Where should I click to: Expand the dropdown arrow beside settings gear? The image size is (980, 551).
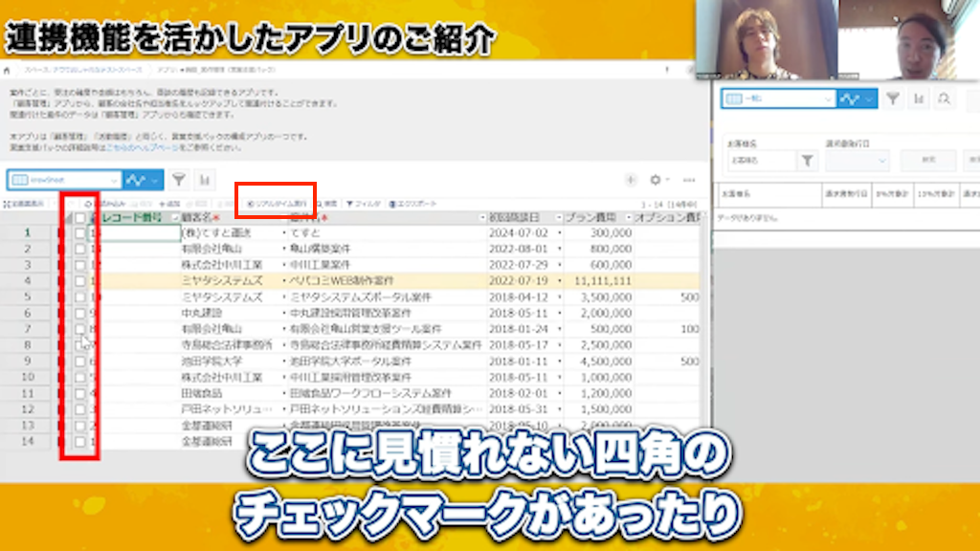point(667,180)
